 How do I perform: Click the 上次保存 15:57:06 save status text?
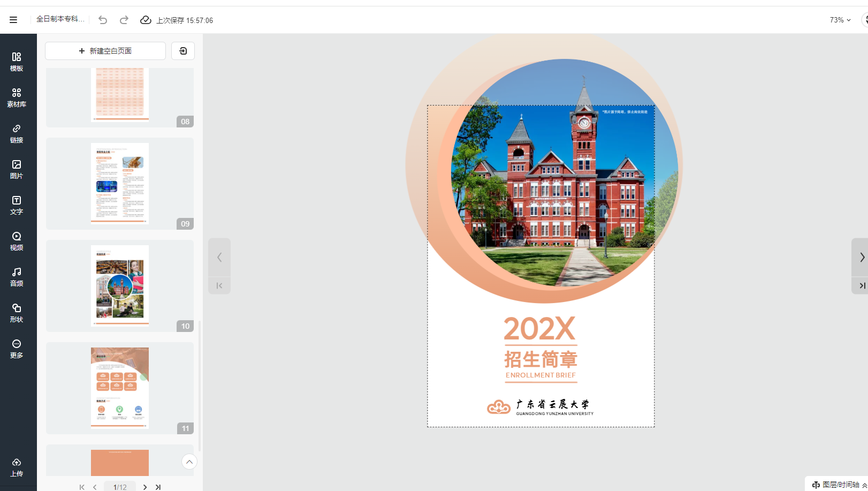pos(185,20)
